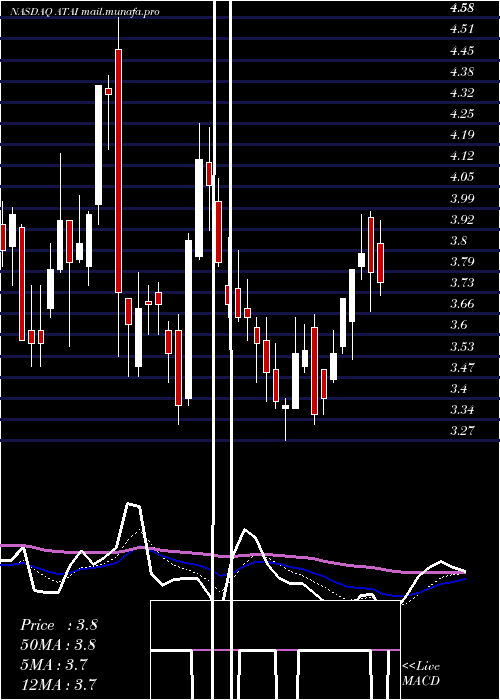This screenshot has width=500, height=700.
Task: Click the NASDAQ ATAI mail.munafa.pro chart title
Action: point(85,12)
